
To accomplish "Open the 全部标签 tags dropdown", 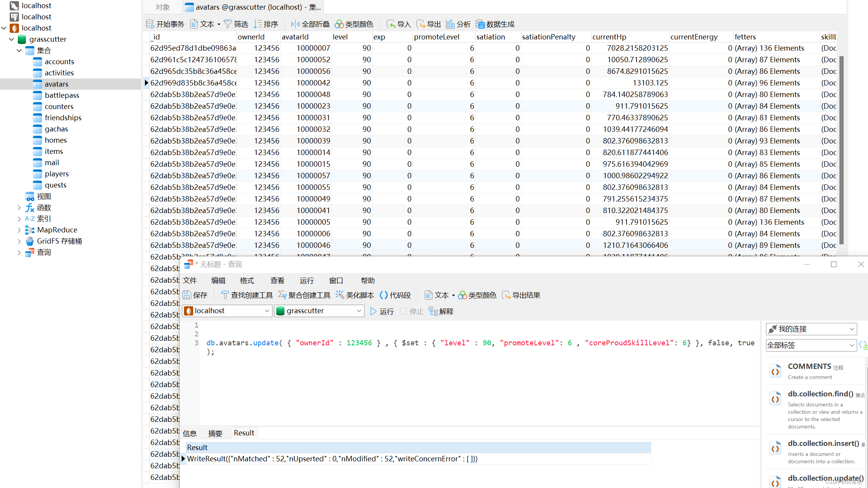I will point(811,345).
